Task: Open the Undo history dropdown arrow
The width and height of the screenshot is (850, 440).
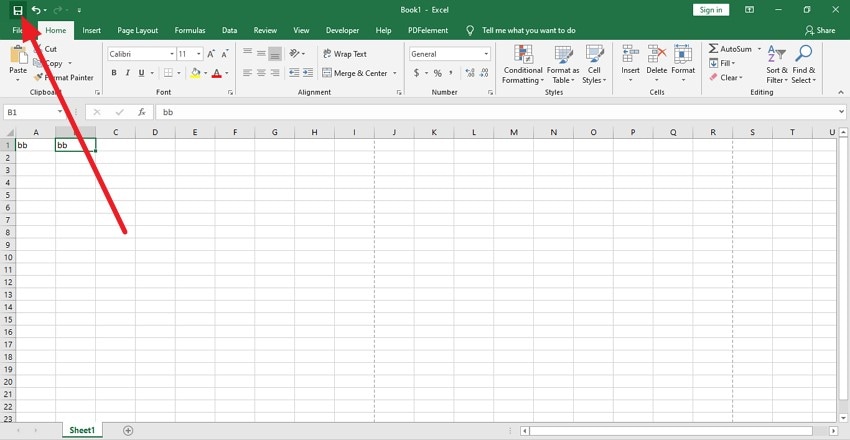Action: [45, 10]
